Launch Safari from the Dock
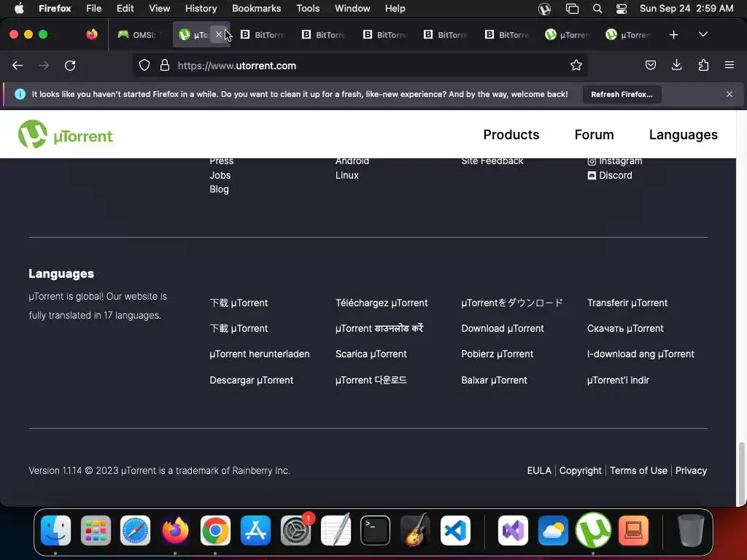 point(135,530)
